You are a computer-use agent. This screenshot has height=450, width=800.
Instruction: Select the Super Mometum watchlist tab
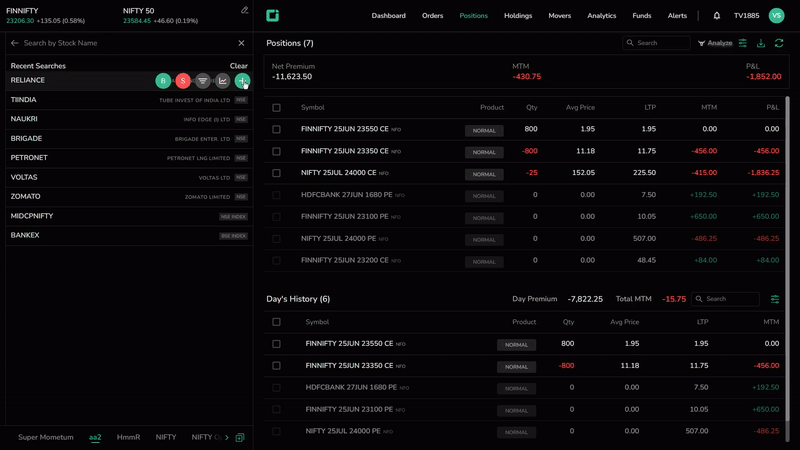click(46, 437)
